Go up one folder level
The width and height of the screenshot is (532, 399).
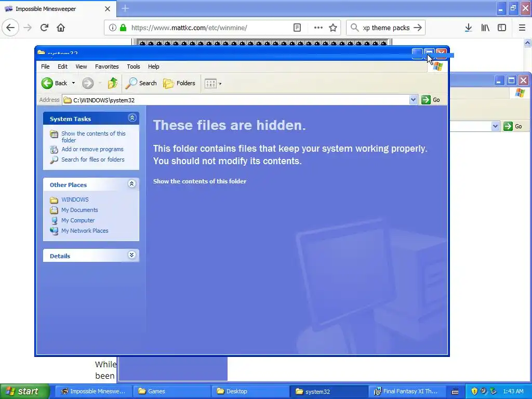click(113, 83)
